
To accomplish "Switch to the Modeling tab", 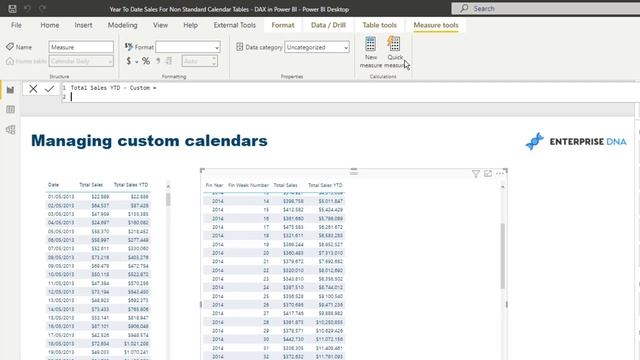I will [x=122, y=25].
